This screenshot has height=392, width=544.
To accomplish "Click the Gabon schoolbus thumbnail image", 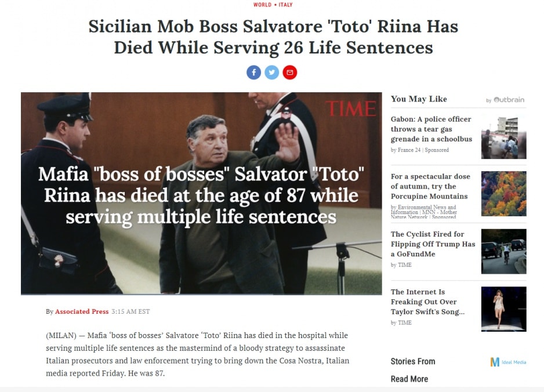I will point(504,136).
